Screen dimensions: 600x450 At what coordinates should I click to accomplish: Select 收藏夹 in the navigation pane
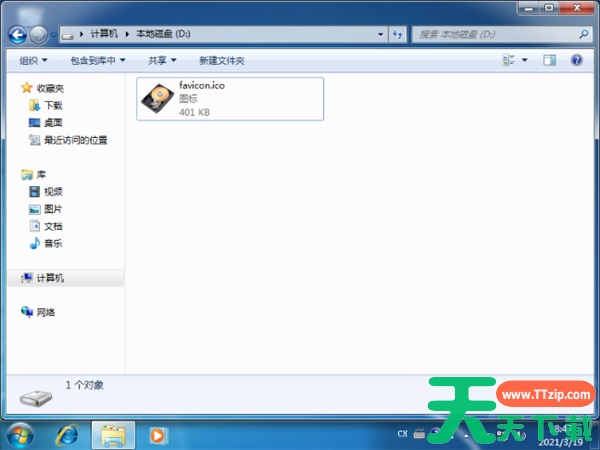click(50, 88)
